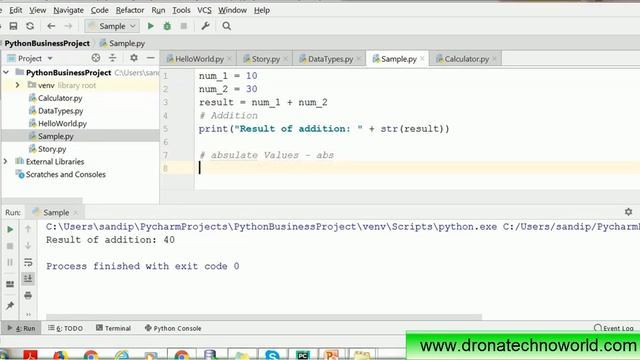Click the Run panel pause output icon
The image size is (640, 360).
tap(10, 262)
